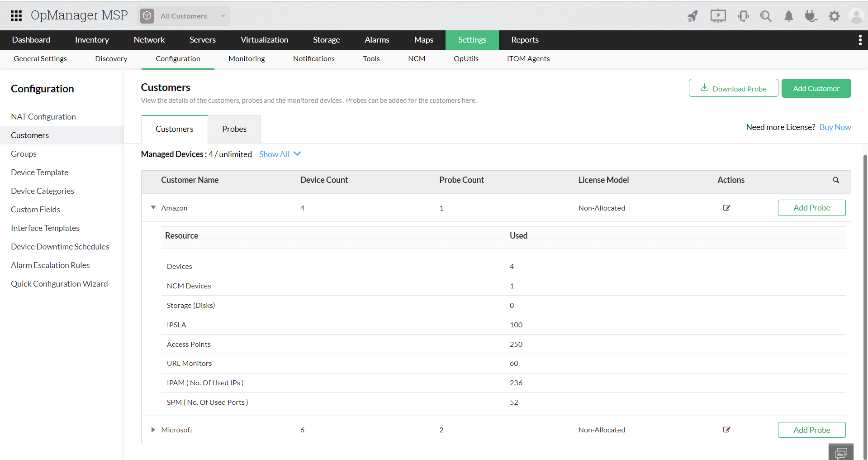Expand the Microsoft customer row

(153, 430)
